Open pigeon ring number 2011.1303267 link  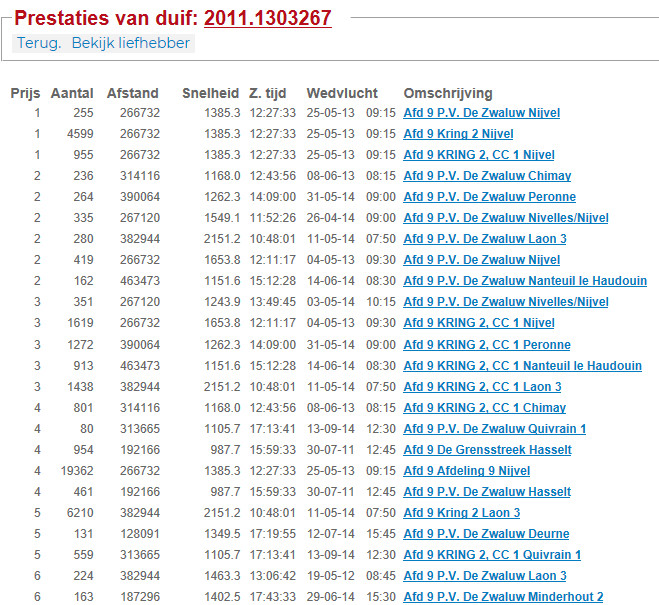pyautogui.click(x=268, y=18)
